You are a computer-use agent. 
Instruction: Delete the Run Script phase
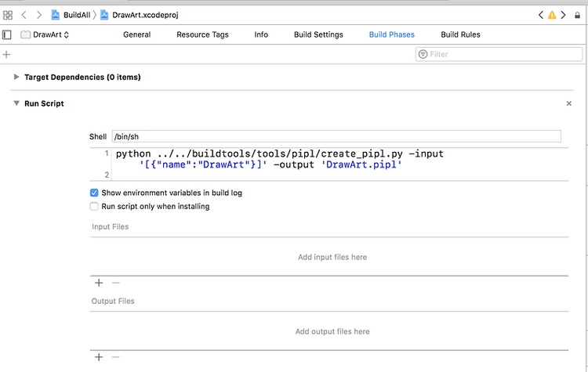point(569,103)
